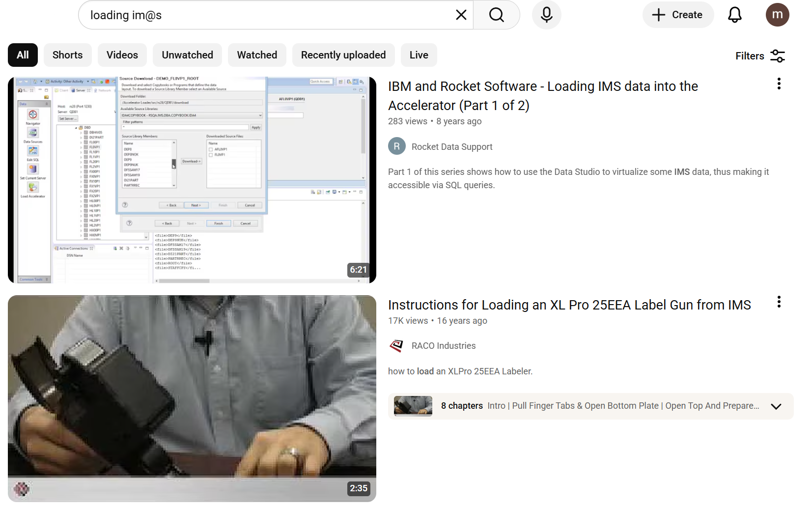Open the IBM and Rocket Software video thumbnail
The width and height of the screenshot is (812, 507).
click(192, 180)
